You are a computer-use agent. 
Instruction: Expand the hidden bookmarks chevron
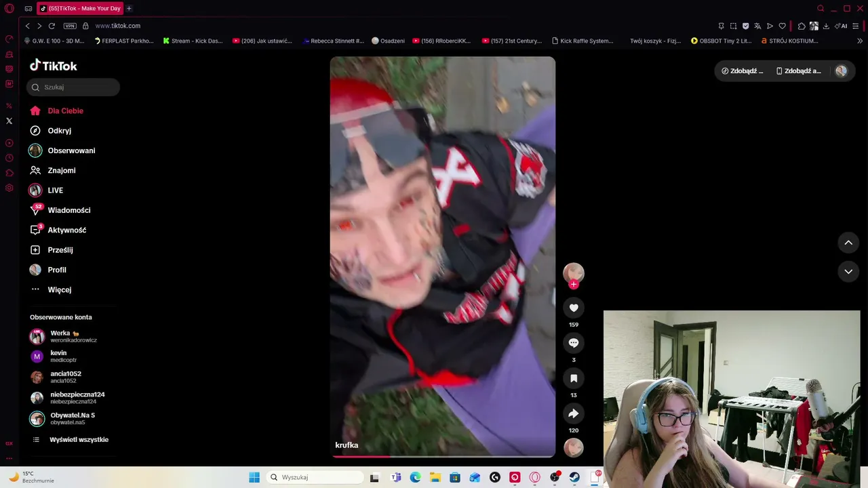861,41
